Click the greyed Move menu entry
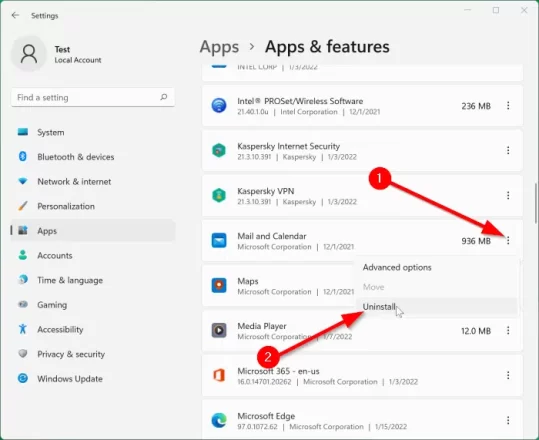 [437, 287]
